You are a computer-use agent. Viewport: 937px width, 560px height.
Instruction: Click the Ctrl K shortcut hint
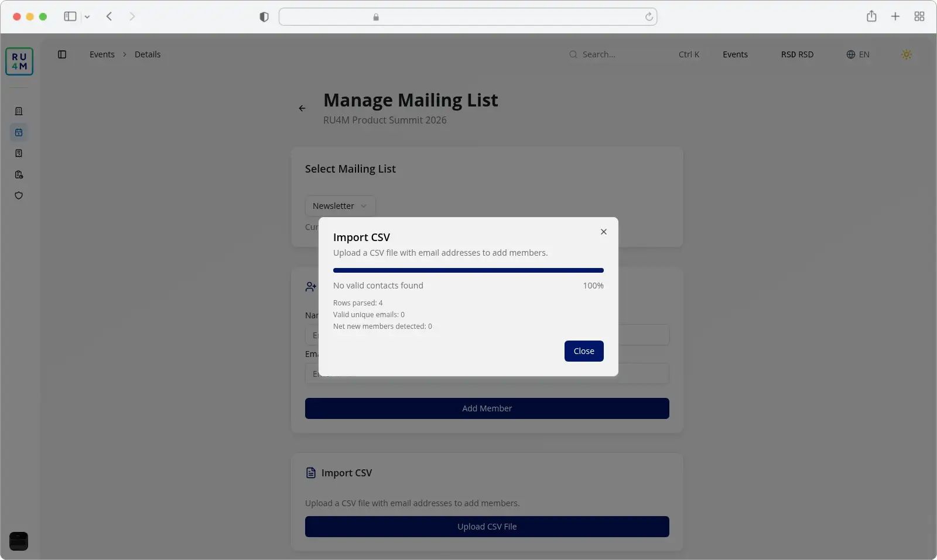point(689,54)
